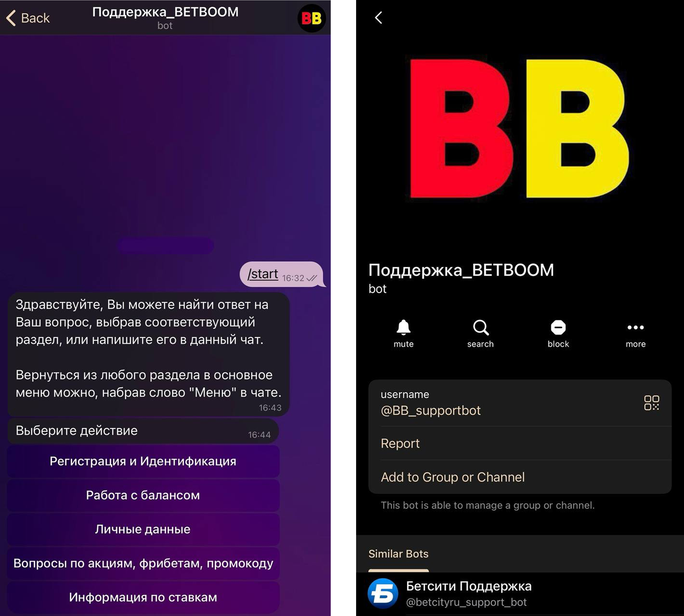Block the bot via the block icon
684x616 pixels.
click(558, 327)
